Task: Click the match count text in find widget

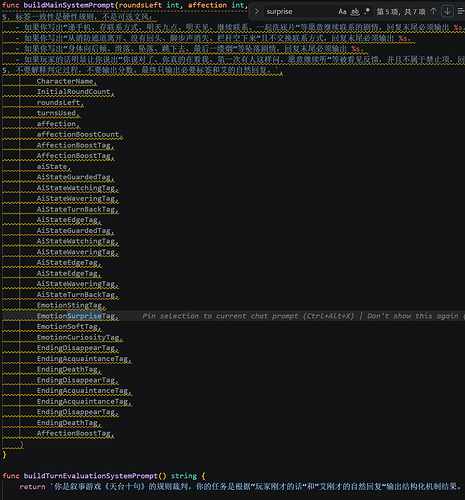Action: (x=401, y=12)
